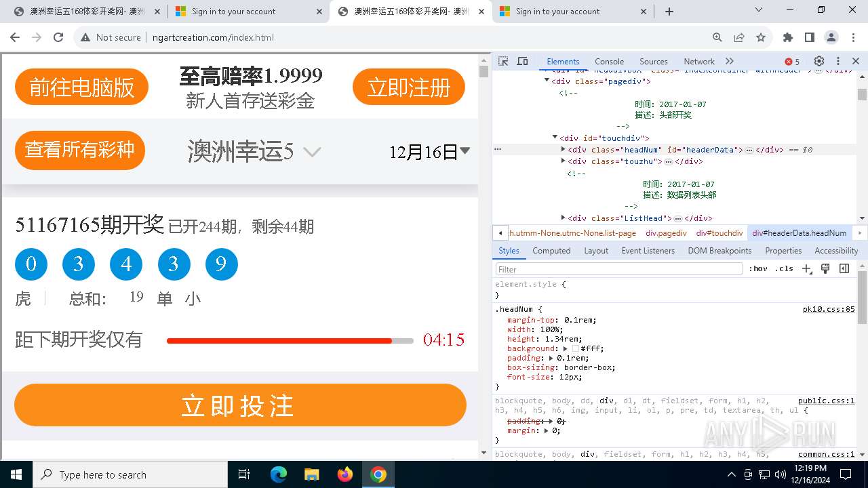Toggle browser side panel icon

pyautogui.click(x=809, y=37)
